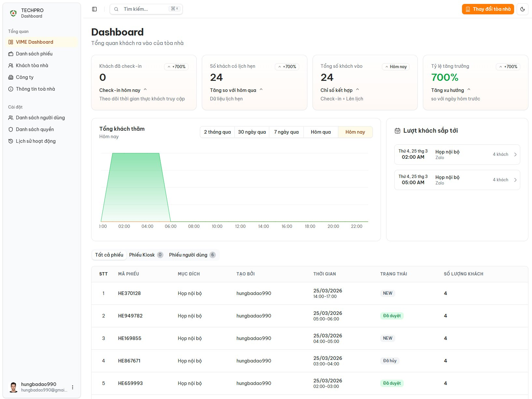
Task: Open ticket HE949782 row
Action: click(130, 316)
